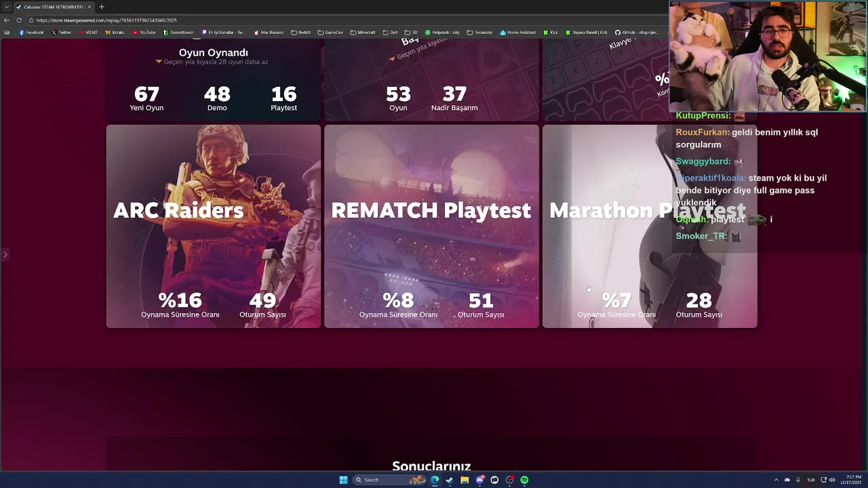Click RouxFurkan's chat username

coord(703,132)
